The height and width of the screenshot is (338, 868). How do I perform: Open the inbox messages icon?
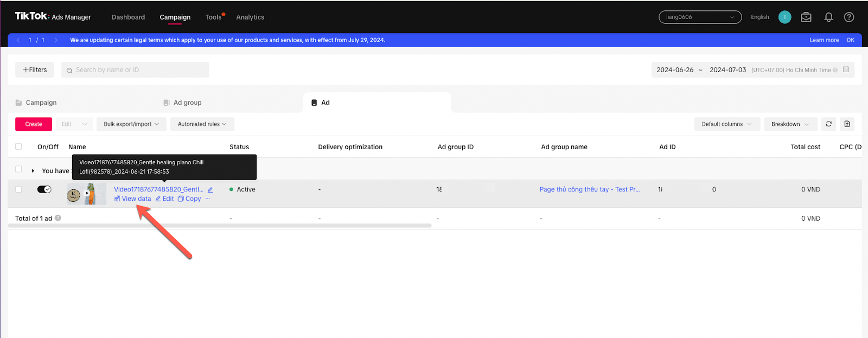[x=806, y=17]
